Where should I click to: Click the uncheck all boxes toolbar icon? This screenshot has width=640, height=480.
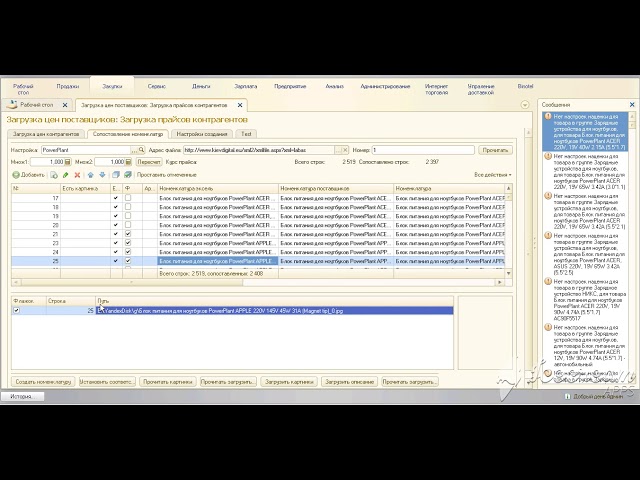pos(116,175)
